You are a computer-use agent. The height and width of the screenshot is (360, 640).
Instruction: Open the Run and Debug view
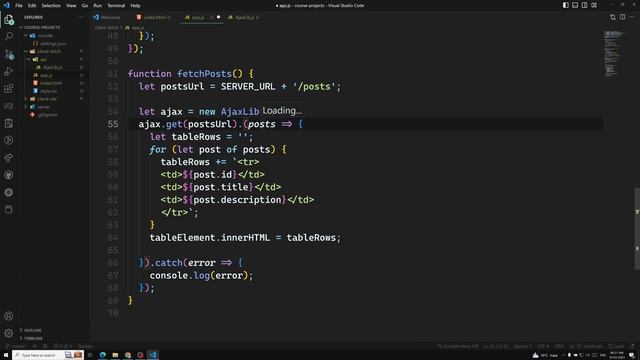tap(9, 71)
